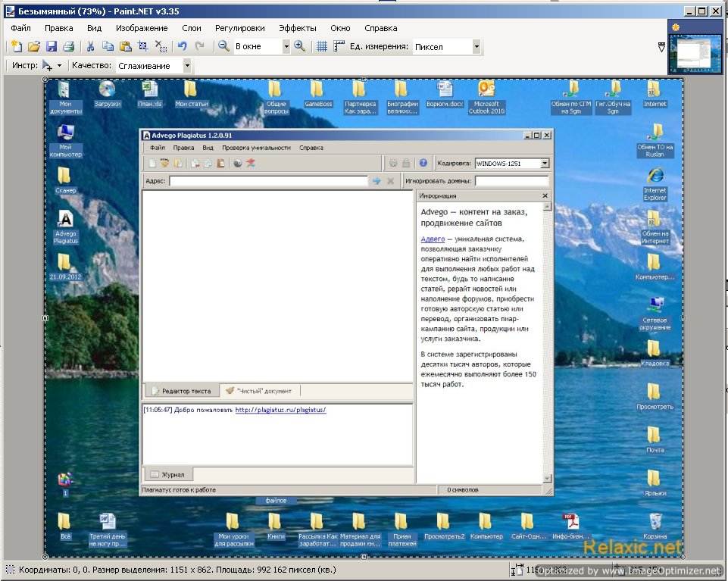This screenshot has width=728, height=581.
Task: Open the Окно menu
Action: tap(340, 28)
